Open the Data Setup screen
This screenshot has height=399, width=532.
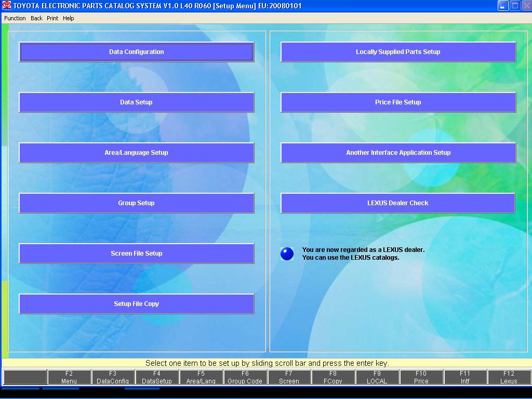137,102
